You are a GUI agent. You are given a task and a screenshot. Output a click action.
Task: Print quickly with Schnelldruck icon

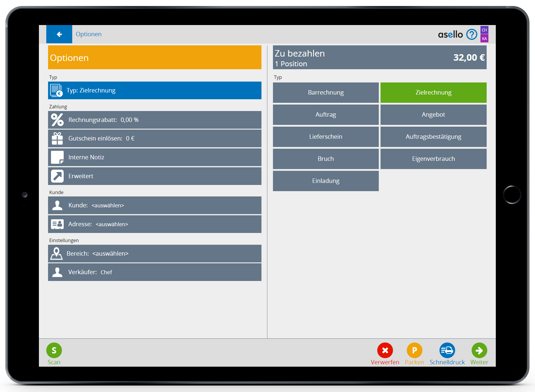point(447,350)
